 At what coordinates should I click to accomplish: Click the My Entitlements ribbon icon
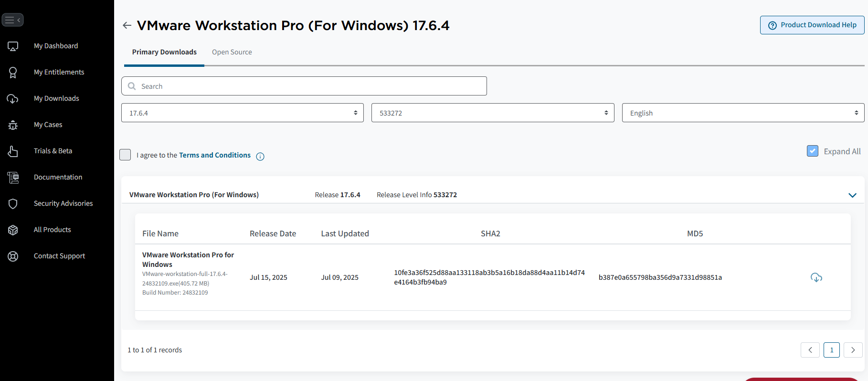[13, 73]
